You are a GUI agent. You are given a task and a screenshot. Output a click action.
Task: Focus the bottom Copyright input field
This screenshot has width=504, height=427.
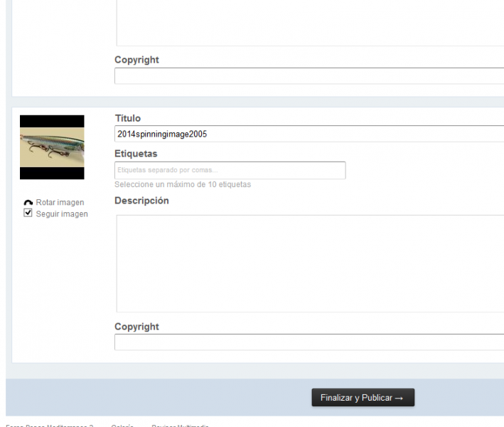[x=309, y=342]
